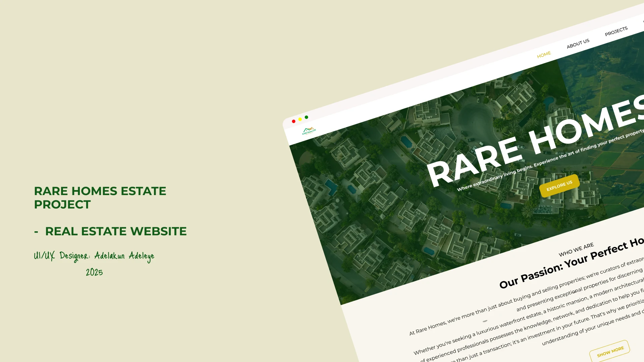Click the Rare Homes LTD logo
Viewport: 644px width, 362px height.
(309, 131)
